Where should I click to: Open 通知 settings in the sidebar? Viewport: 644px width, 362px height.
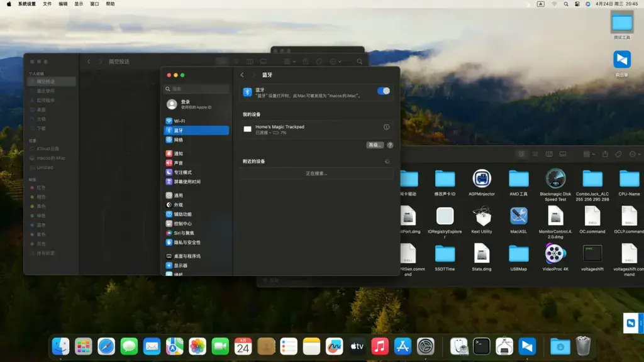pyautogui.click(x=197, y=153)
